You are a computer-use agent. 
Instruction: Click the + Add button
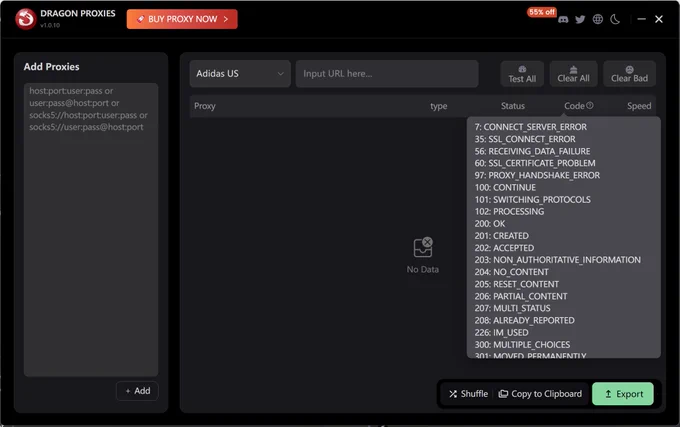[137, 391]
